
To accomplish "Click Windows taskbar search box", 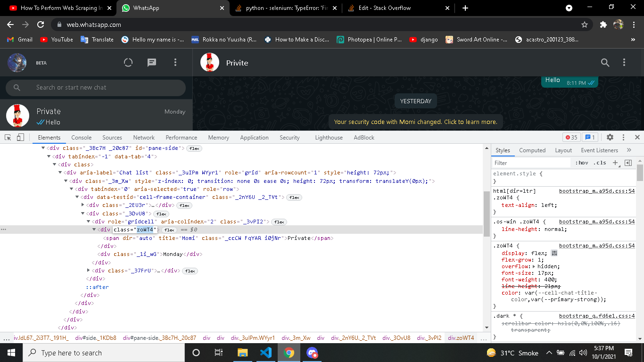I will coord(103,353).
